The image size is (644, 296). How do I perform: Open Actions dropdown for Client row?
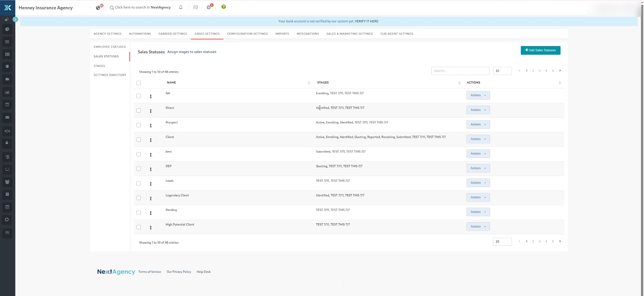pyautogui.click(x=478, y=139)
